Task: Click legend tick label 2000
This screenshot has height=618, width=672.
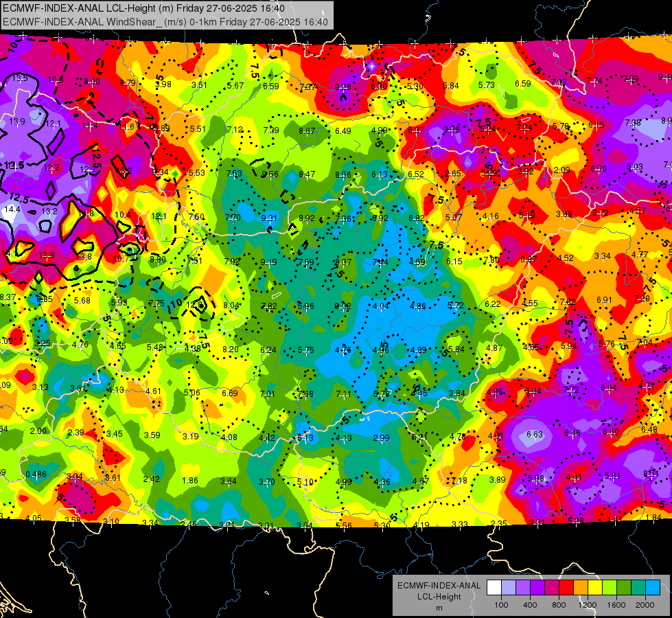Action: [x=645, y=605]
